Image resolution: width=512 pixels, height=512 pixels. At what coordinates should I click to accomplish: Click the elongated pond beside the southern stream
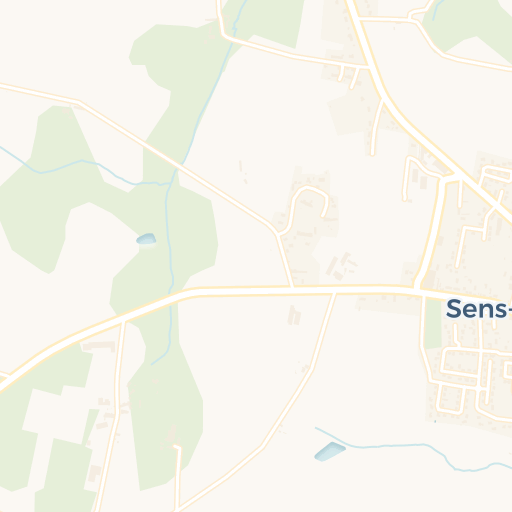tap(330, 452)
